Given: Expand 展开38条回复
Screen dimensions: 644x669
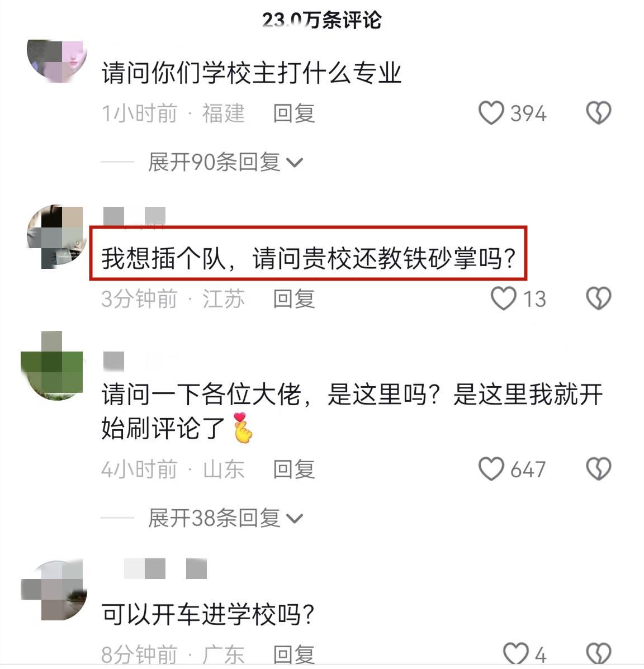Looking at the screenshot, I should [225, 518].
